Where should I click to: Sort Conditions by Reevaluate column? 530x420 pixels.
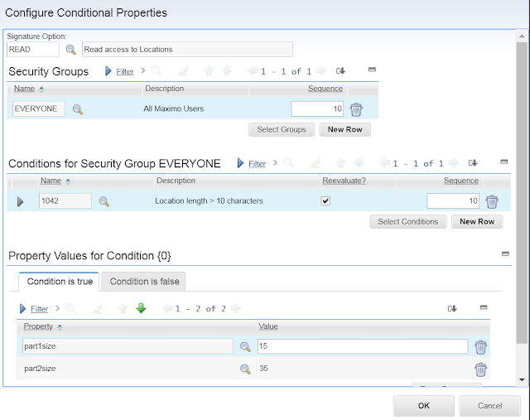tap(344, 181)
